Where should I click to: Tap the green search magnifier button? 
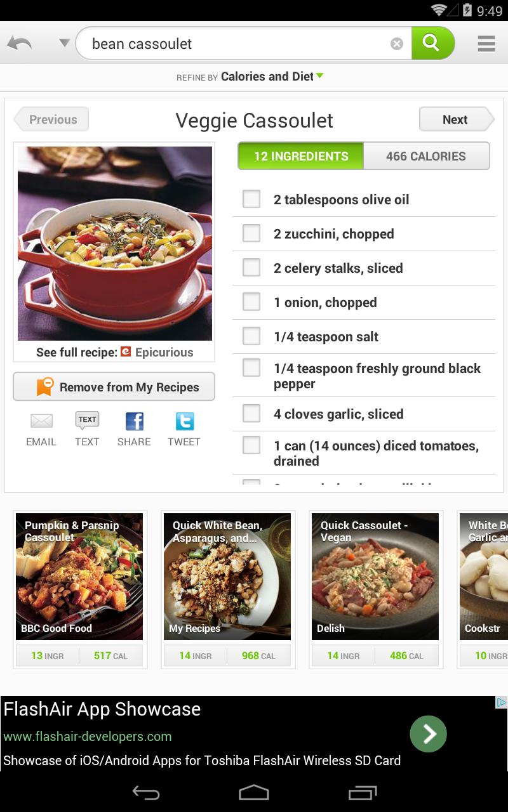point(433,43)
